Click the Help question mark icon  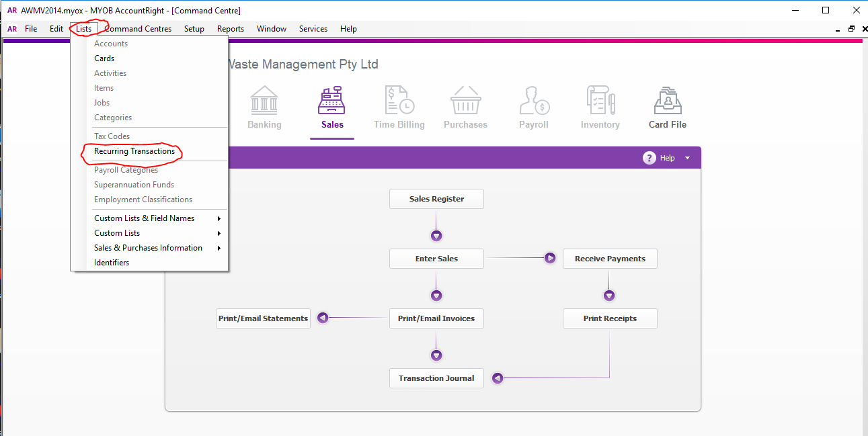point(649,158)
